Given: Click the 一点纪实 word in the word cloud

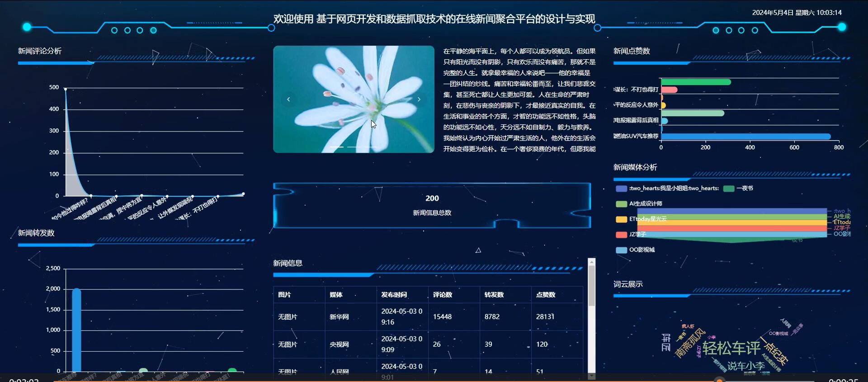Looking at the screenshot, I should [x=774, y=351].
